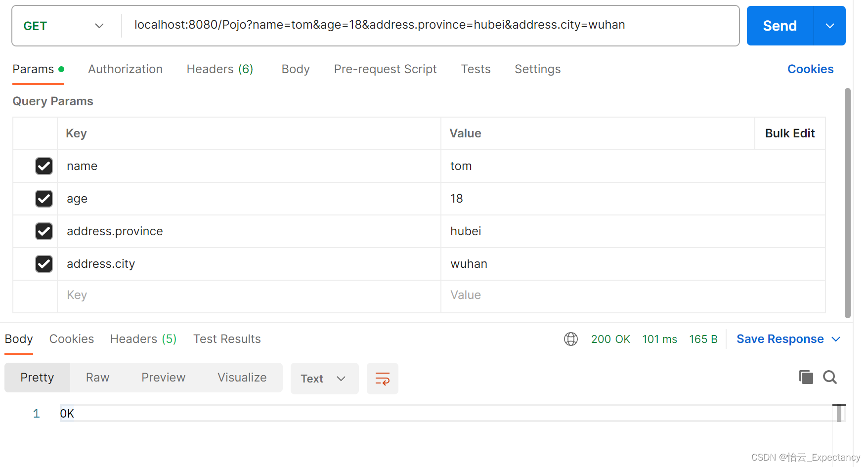Open the Cookies manager
This screenshot has height=467, width=868.
click(x=810, y=69)
